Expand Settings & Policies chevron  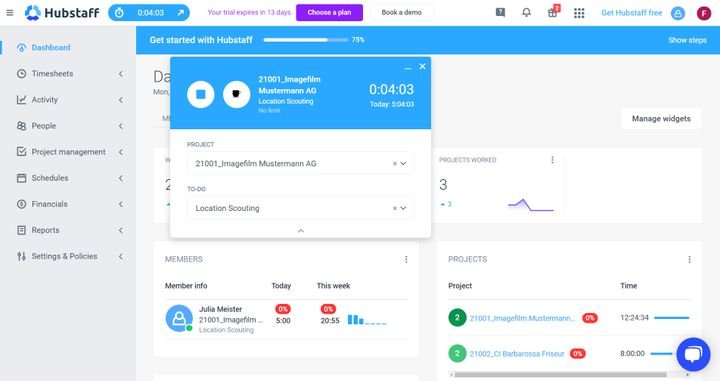120,256
